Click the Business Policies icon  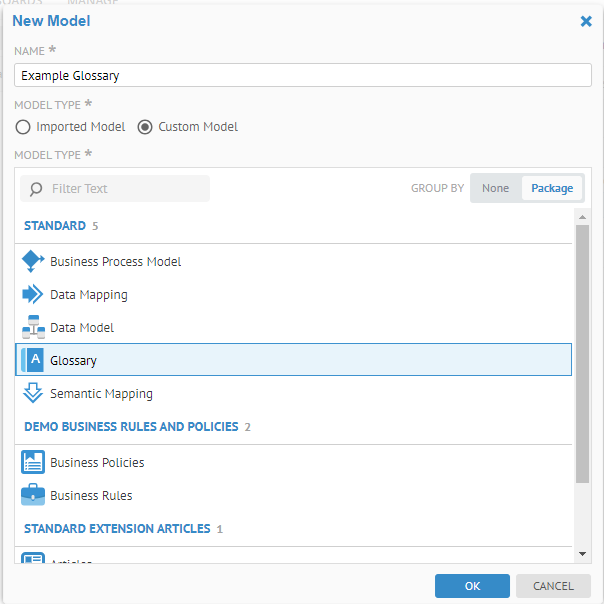click(x=33, y=463)
